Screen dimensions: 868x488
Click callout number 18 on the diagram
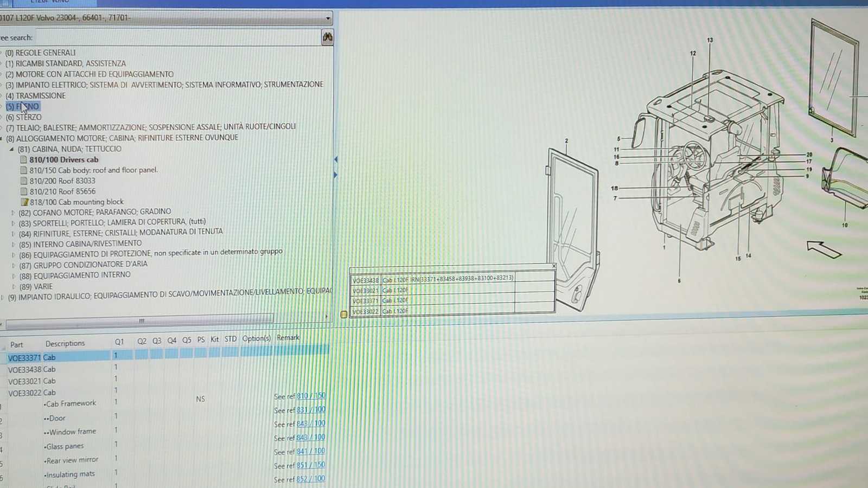click(614, 188)
